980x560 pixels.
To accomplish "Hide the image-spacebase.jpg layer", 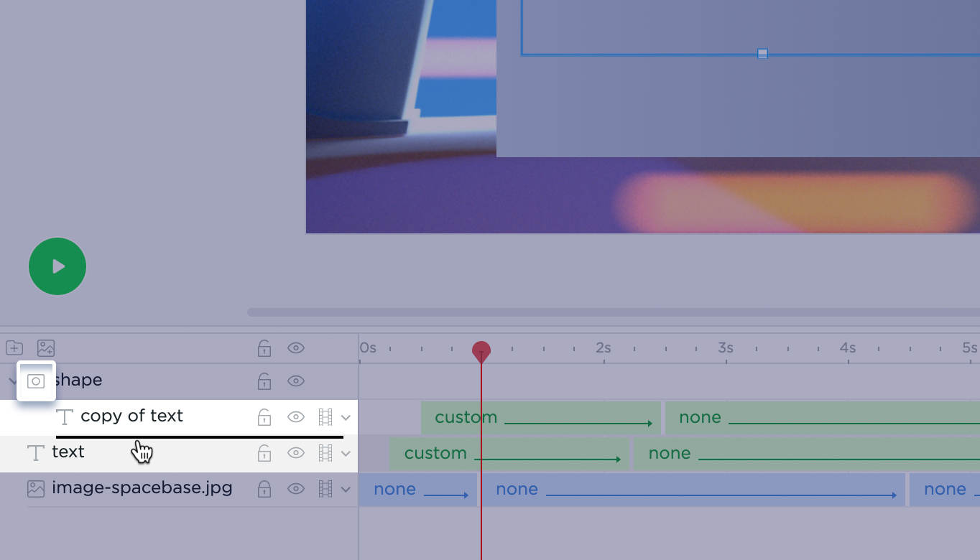I will tap(296, 489).
